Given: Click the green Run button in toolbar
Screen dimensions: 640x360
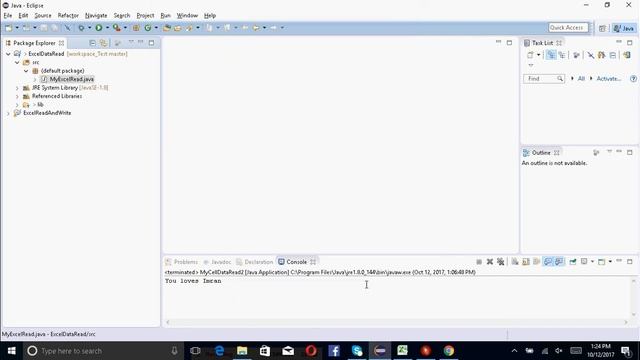Looking at the screenshot, I should point(99,28).
